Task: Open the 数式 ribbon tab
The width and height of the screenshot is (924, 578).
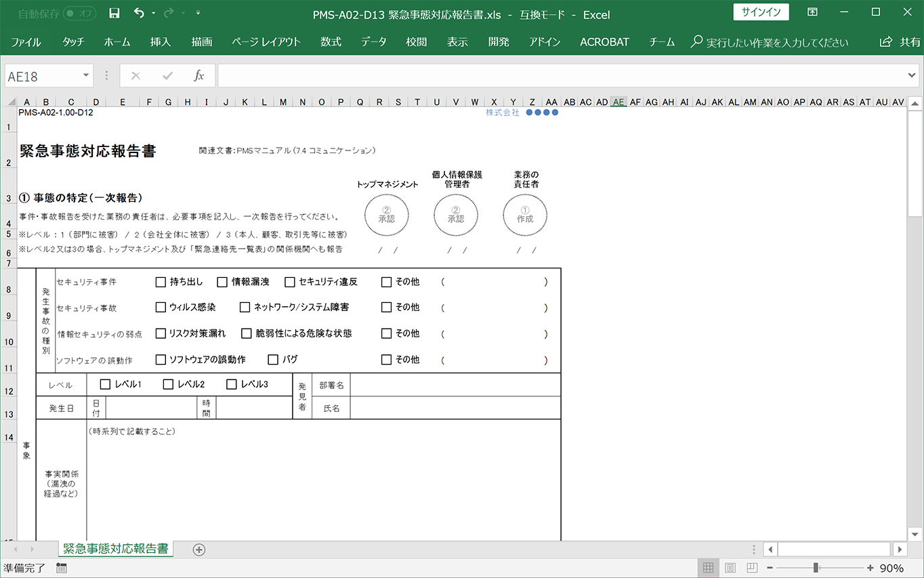Action: click(x=331, y=42)
